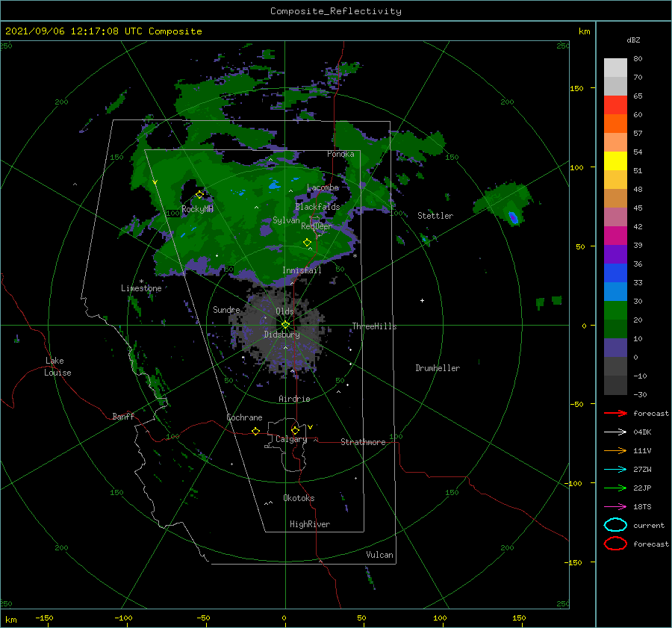Click the Drumheller town label
Viewport: 672px width, 628px height.
(x=438, y=368)
